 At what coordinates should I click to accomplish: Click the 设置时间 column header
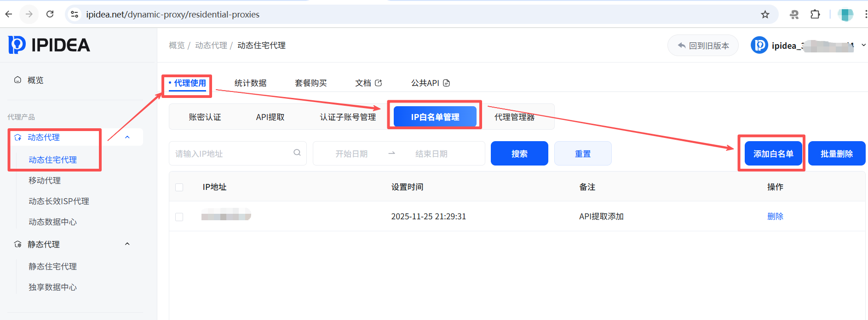407,187
